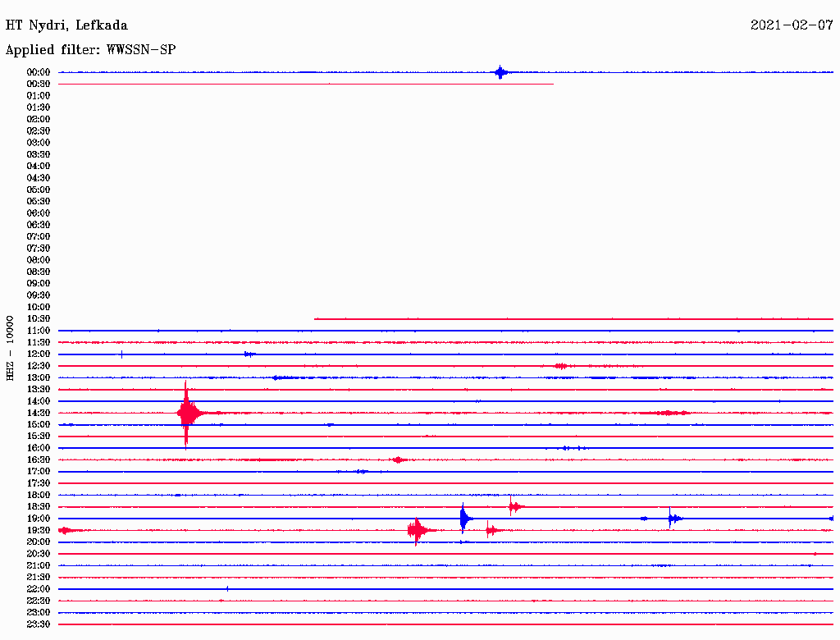This screenshot has width=840, height=640.
Task: Select the 12:00 time label
Action: 39,354
